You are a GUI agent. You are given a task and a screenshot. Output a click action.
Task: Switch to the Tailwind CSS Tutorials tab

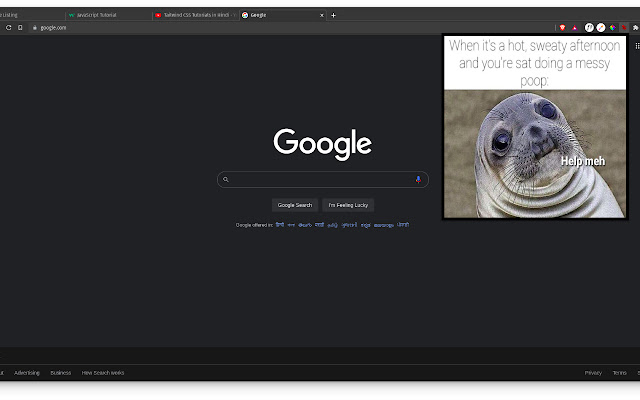click(196, 15)
